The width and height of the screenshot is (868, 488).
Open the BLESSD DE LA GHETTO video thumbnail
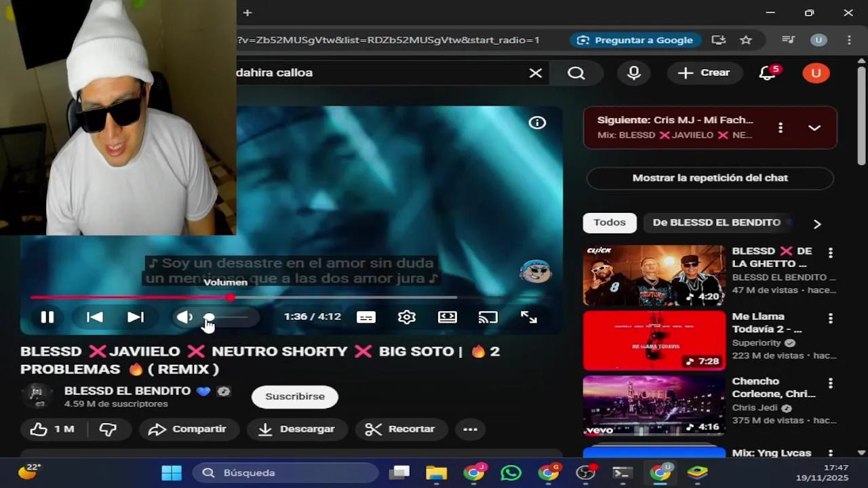point(654,275)
